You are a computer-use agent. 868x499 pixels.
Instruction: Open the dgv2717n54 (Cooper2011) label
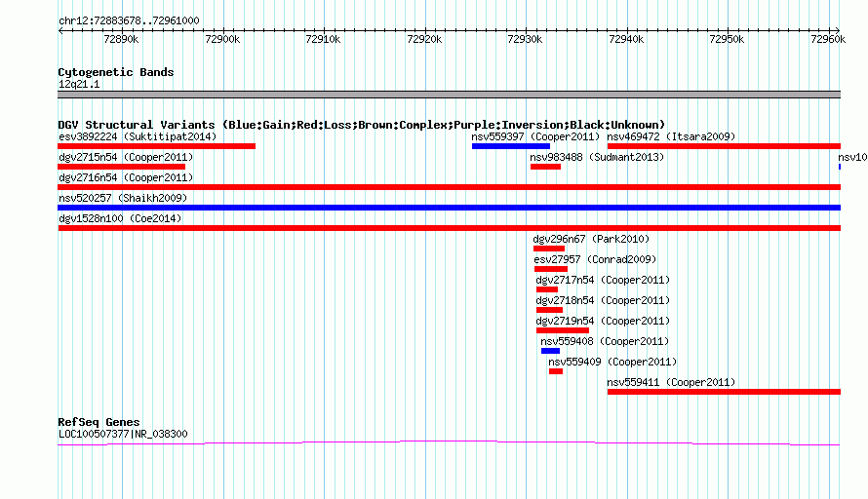tap(603, 280)
